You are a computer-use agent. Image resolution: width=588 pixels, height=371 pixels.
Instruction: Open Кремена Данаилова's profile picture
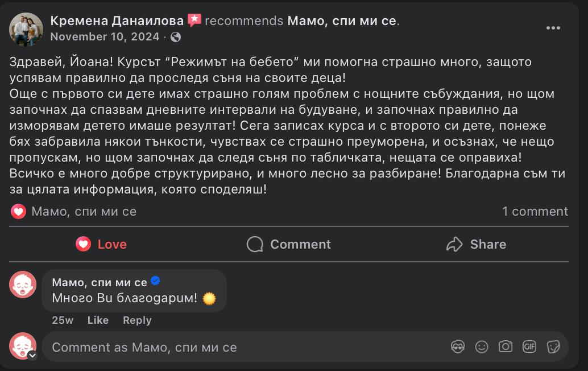point(26,29)
